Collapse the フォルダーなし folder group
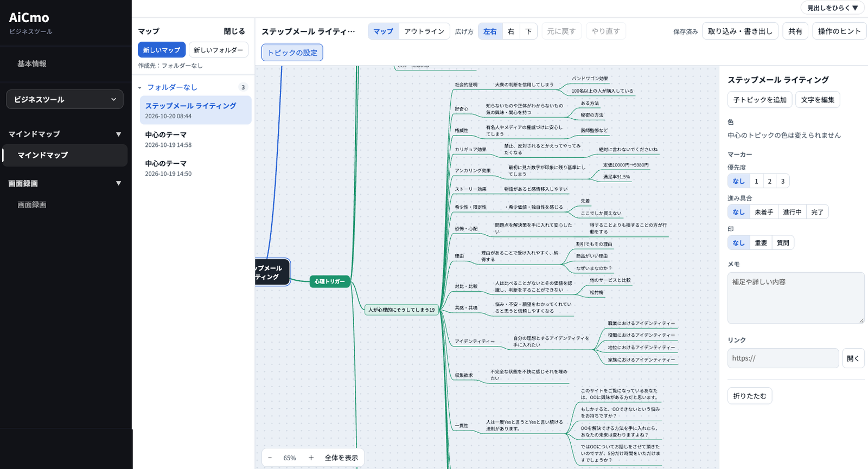The image size is (868, 469). 139,87
